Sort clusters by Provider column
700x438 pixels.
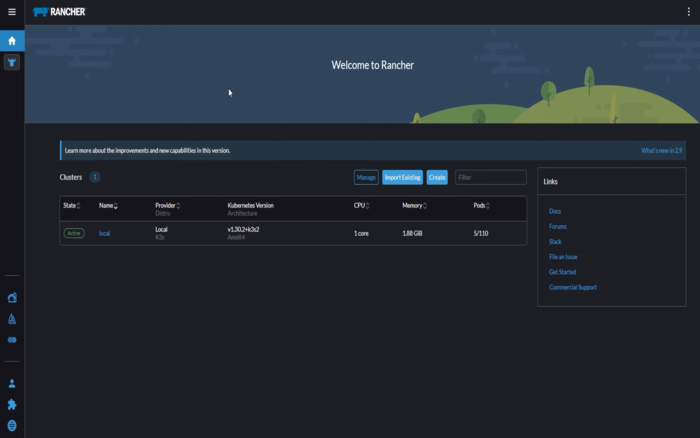click(167, 205)
